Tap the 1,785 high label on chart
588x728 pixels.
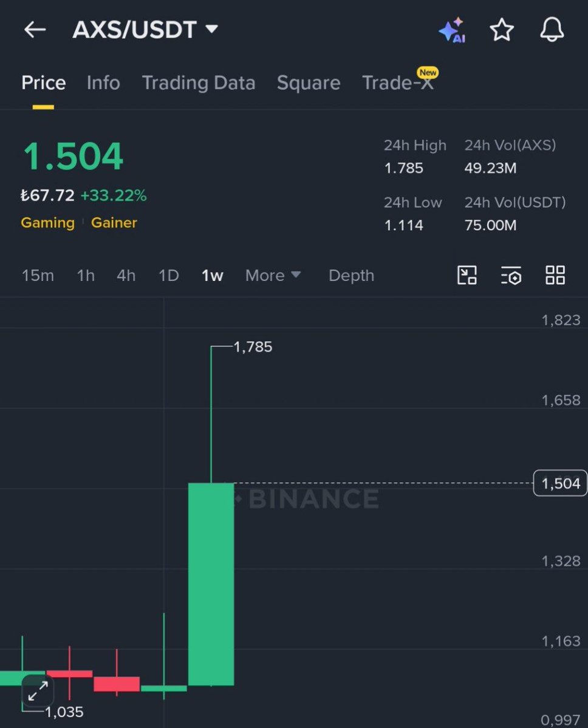(x=253, y=347)
